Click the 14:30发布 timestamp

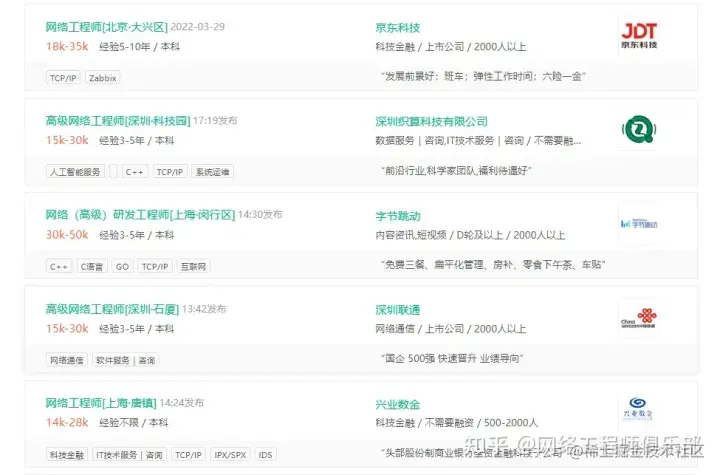[x=260, y=215]
